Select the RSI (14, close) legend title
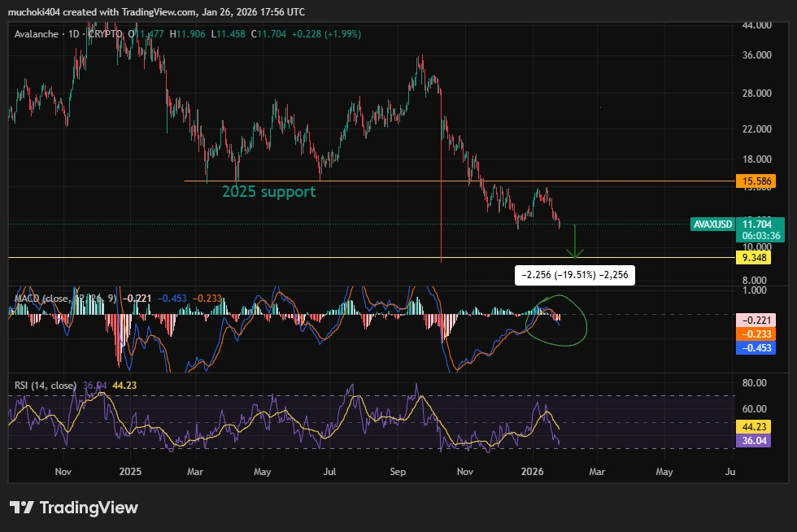The width and height of the screenshot is (797, 532). coord(46,386)
